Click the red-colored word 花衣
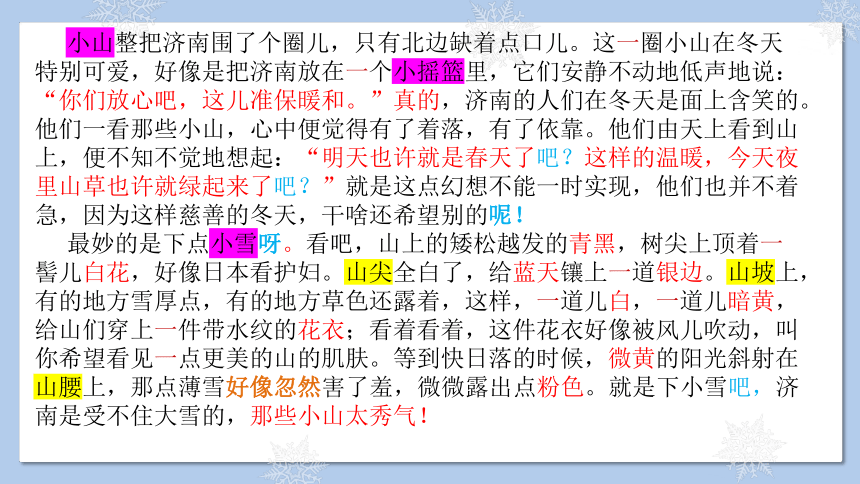The height and width of the screenshot is (484, 860). tap(321, 330)
